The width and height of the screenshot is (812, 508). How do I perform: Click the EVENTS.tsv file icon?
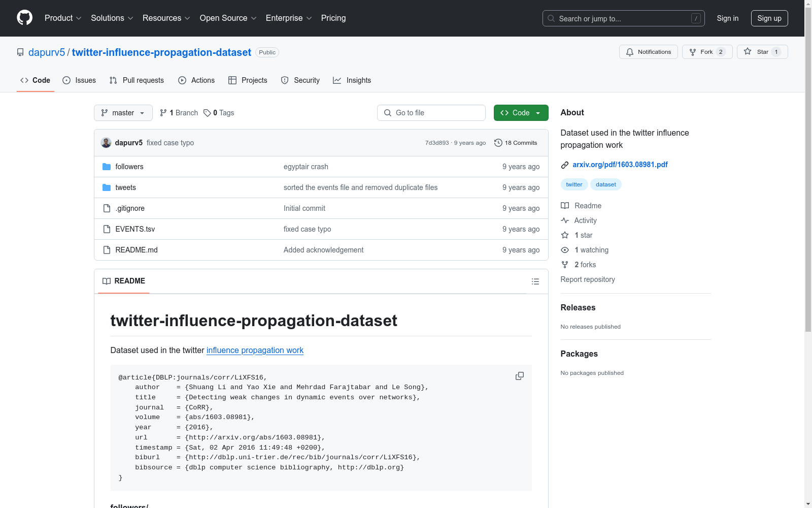click(x=107, y=229)
